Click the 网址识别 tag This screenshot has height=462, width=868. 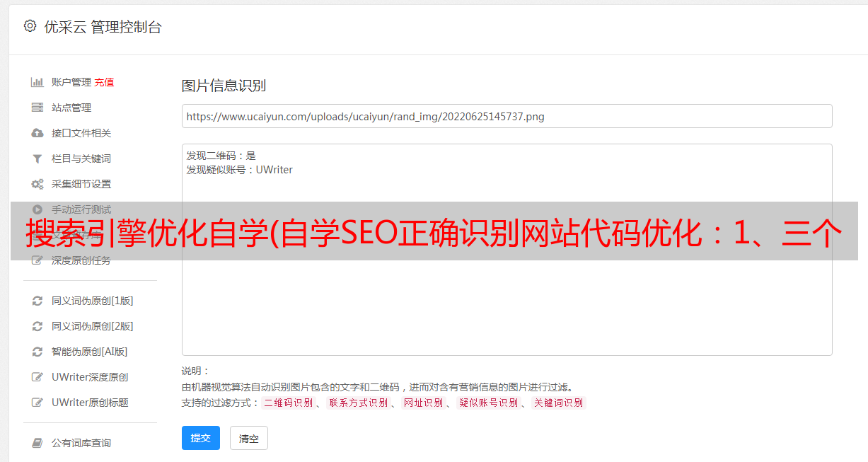click(x=423, y=403)
